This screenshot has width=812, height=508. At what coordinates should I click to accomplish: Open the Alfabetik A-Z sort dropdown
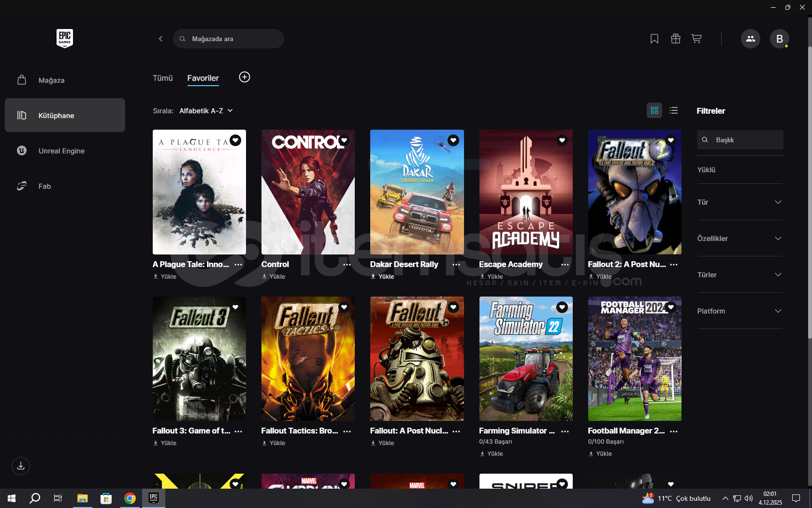click(x=206, y=111)
